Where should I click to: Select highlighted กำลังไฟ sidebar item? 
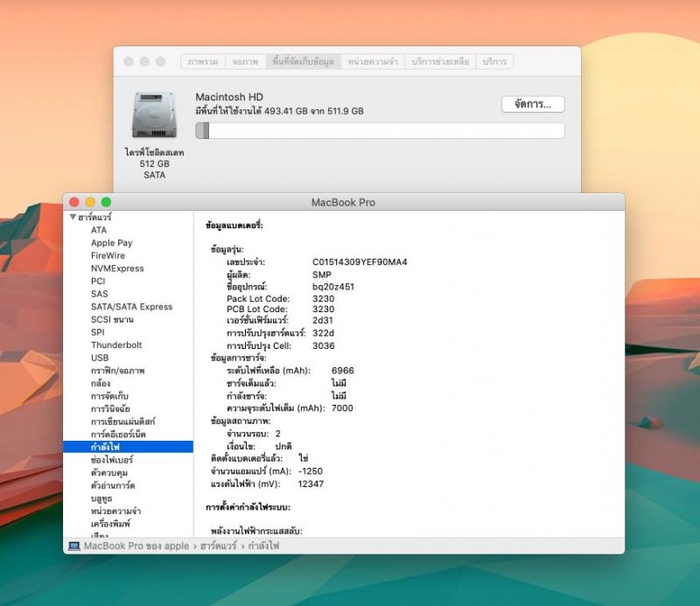click(x=128, y=447)
